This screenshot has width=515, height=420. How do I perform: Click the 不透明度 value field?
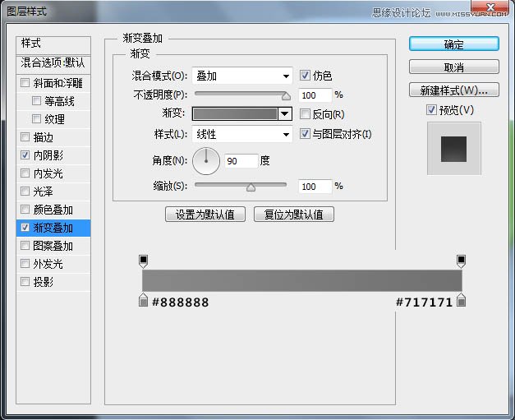tap(315, 95)
